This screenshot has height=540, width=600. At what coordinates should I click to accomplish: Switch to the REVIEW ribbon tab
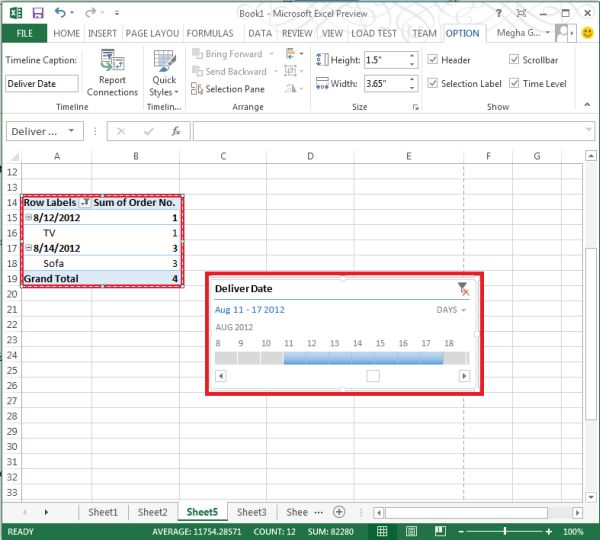(x=297, y=33)
